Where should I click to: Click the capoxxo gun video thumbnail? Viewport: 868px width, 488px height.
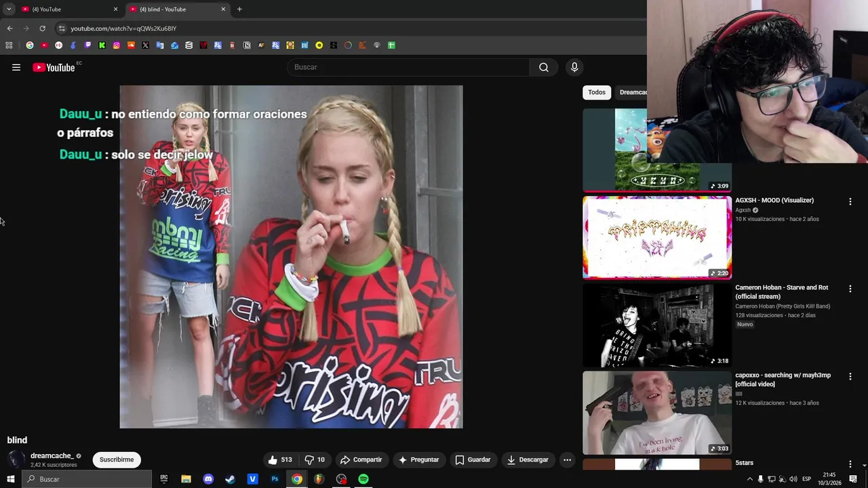(x=657, y=412)
